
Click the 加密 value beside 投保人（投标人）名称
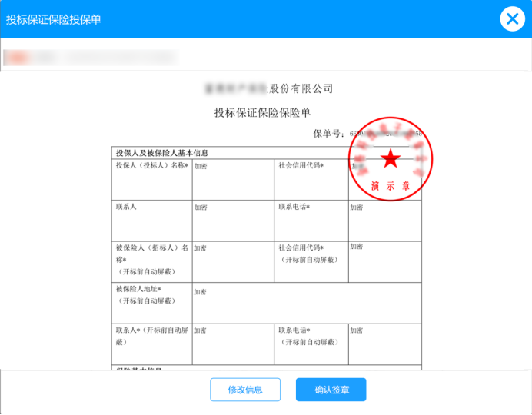tap(201, 166)
